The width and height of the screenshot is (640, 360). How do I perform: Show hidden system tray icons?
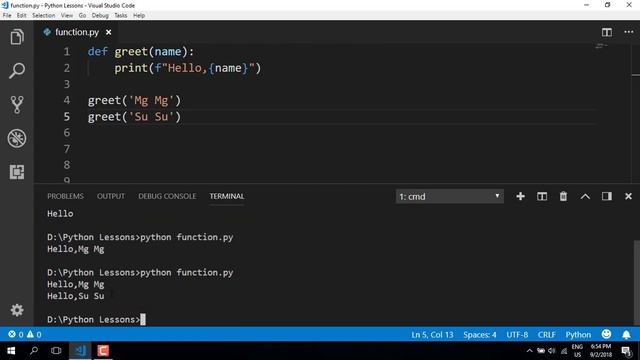(x=529, y=351)
